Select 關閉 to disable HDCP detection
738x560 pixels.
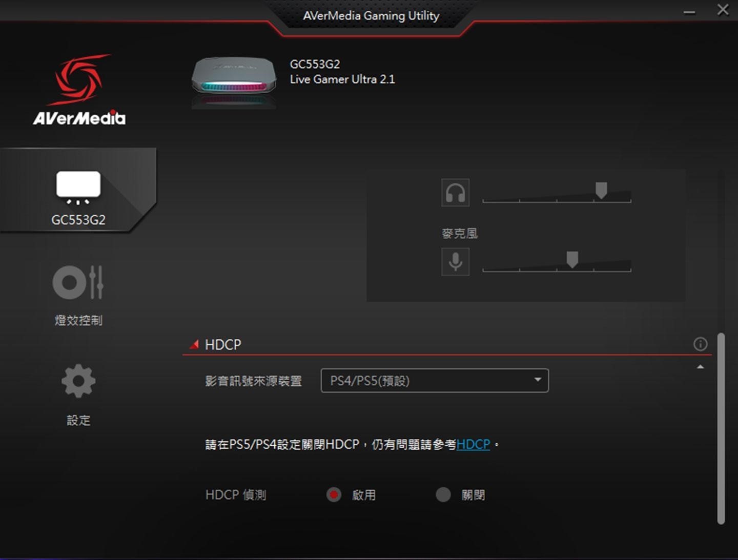pyautogui.click(x=443, y=494)
